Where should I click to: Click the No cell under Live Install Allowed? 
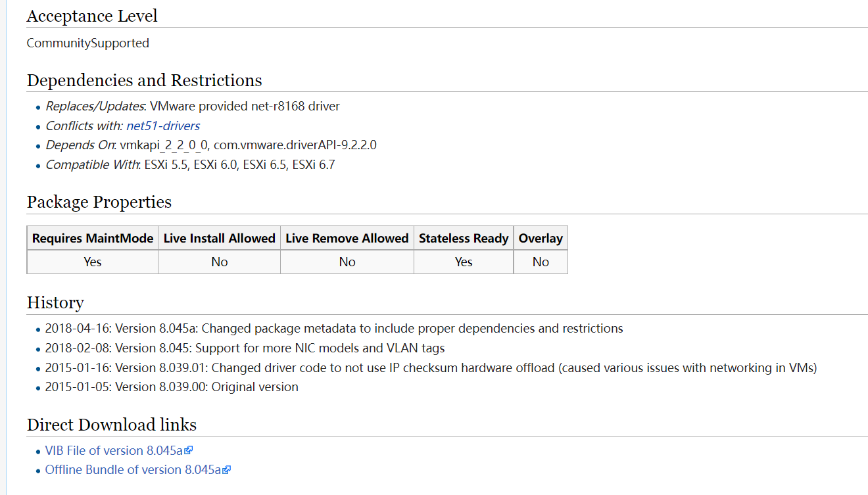tap(219, 262)
